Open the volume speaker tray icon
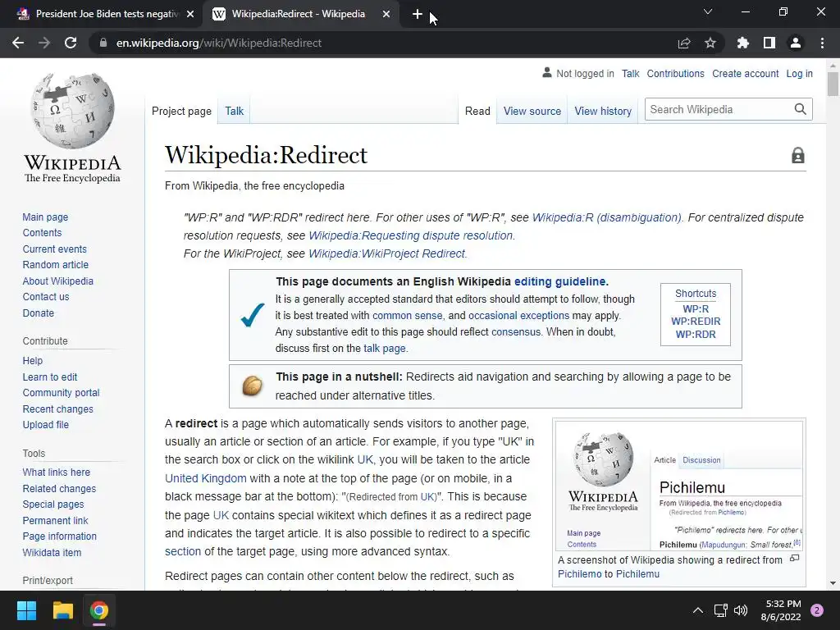The width and height of the screenshot is (840, 630). pos(741,610)
